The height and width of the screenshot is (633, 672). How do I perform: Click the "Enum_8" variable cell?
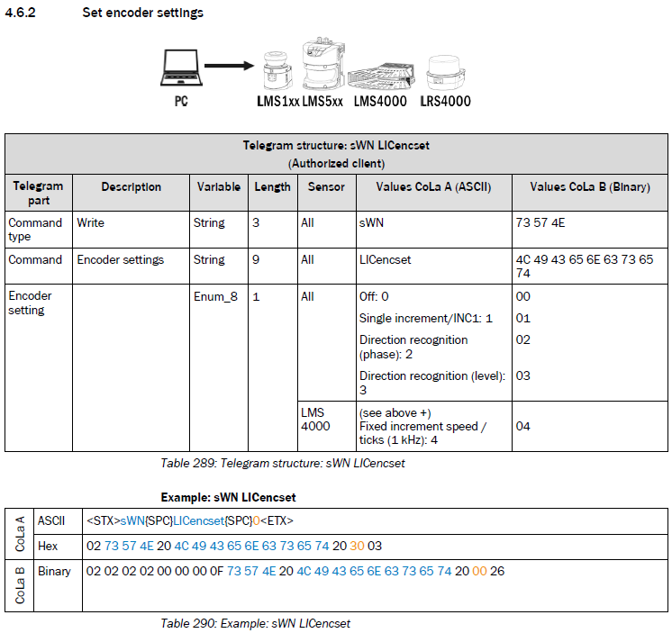[215, 296]
